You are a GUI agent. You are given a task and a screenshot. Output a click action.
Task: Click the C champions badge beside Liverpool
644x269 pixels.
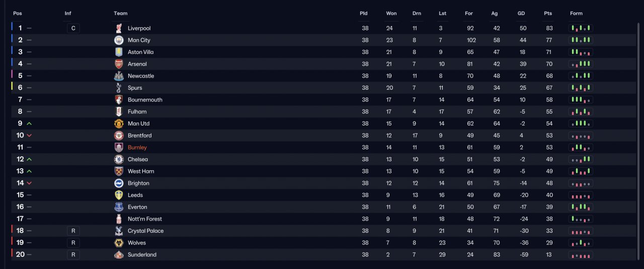(73, 28)
